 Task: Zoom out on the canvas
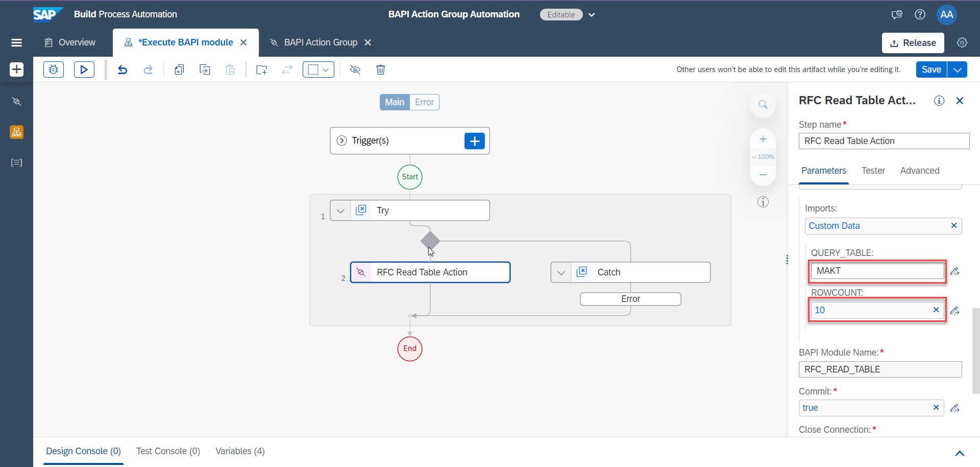pos(763,175)
